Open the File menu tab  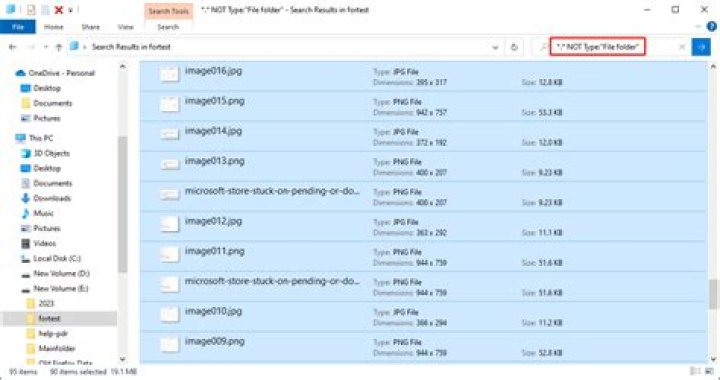tap(18, 27)
